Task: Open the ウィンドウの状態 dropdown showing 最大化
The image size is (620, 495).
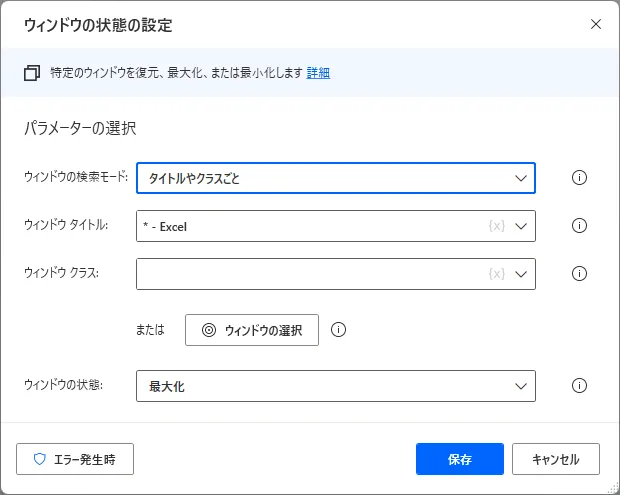Action: [335, 386]
